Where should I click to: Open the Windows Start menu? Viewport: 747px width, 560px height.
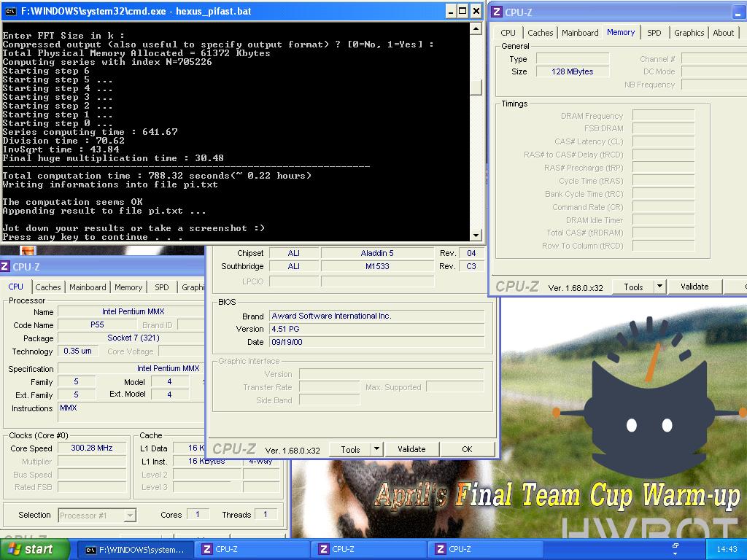35,549
